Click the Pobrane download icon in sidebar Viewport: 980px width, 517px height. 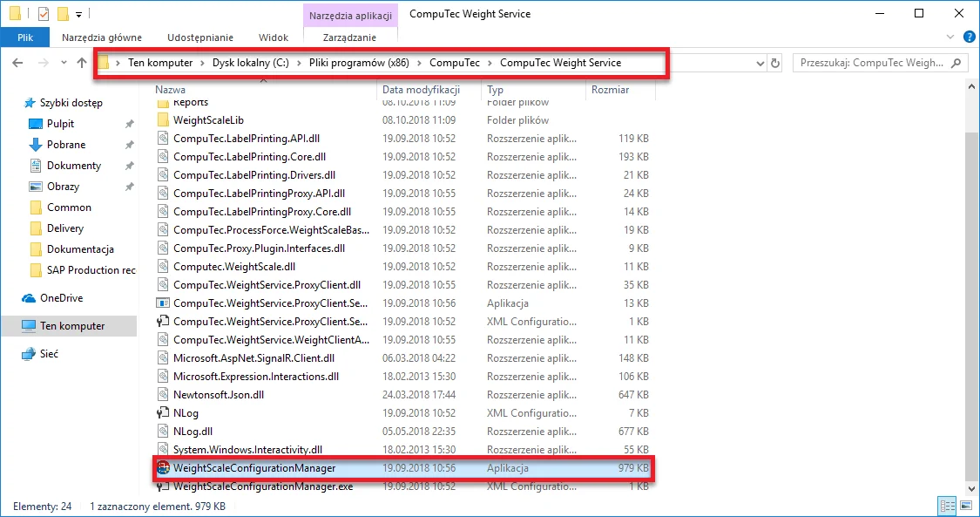(x=36, y=145)
